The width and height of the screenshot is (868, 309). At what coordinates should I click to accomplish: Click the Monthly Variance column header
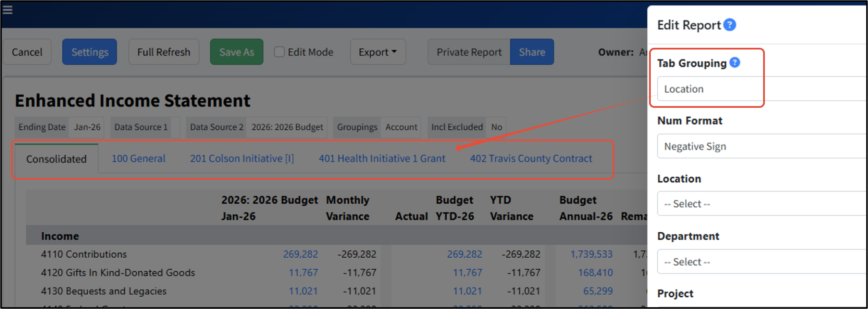(348, 208)
